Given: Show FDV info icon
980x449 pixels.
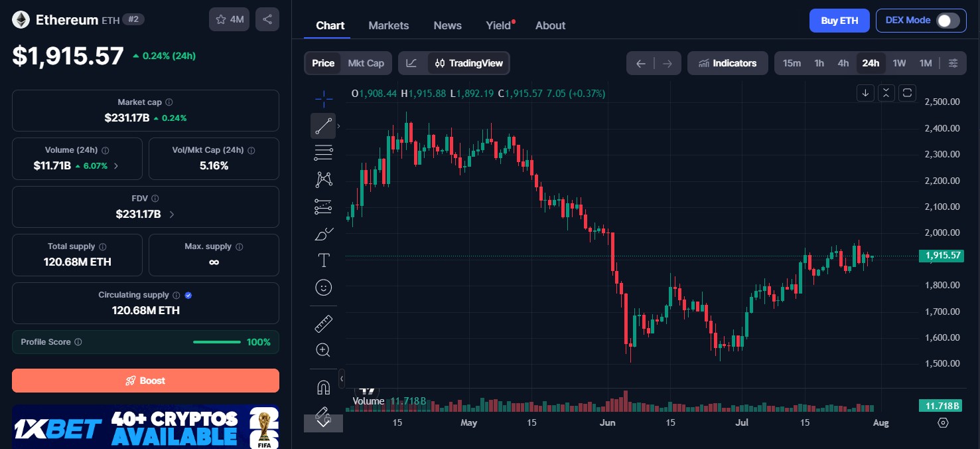Looking at the screenshot, I should coord(155,199).
